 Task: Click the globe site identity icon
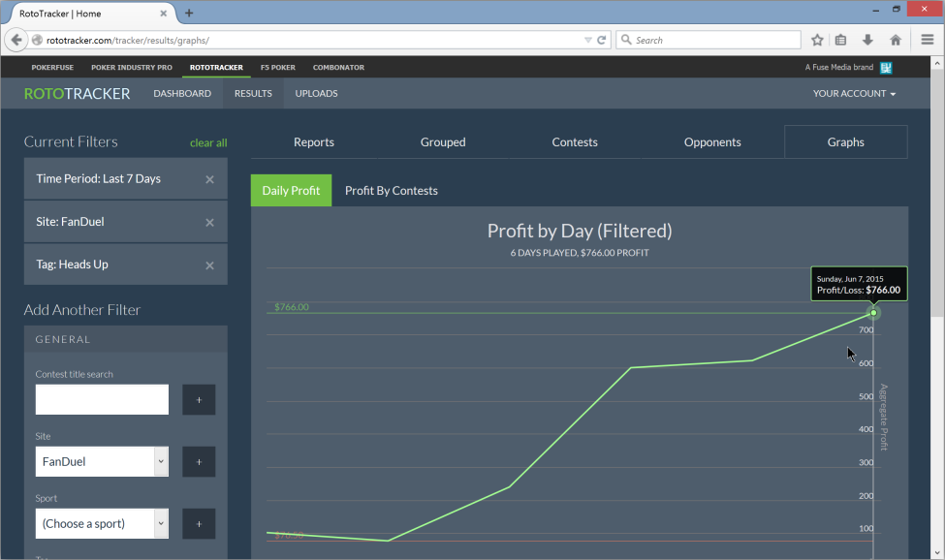pos(37,41)
